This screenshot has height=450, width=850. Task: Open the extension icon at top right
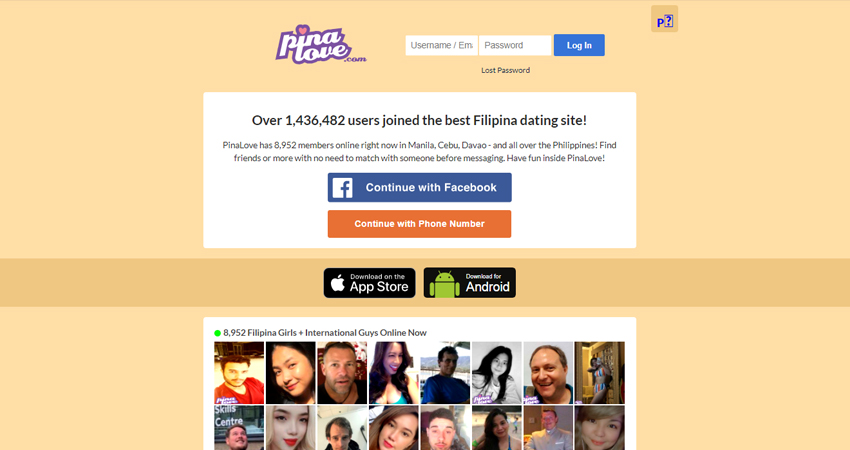[664, 19]
